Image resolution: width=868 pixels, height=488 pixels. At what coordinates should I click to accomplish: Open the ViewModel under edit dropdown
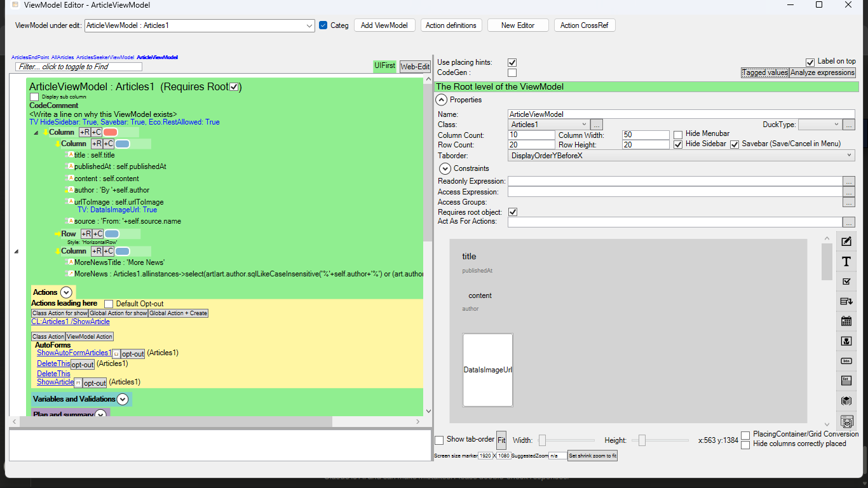(x=309, y=26)
